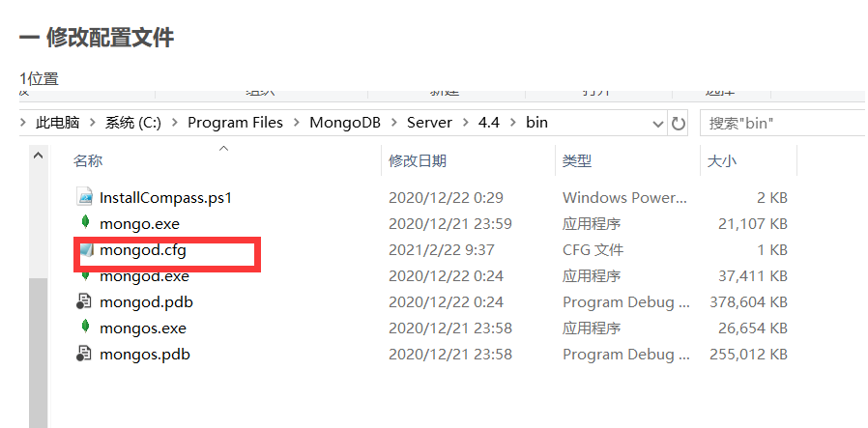Go to MongoDB breadcrumb folder
The width and height of the screenshot is (868, 428).
coord(345,122)
